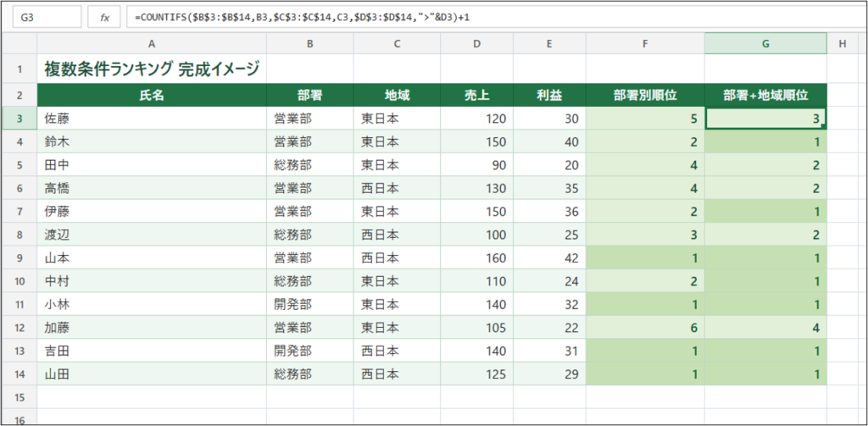Click sales value 125 in 山田's row
The width and height of the screenshot is (868, 426).
476,374
